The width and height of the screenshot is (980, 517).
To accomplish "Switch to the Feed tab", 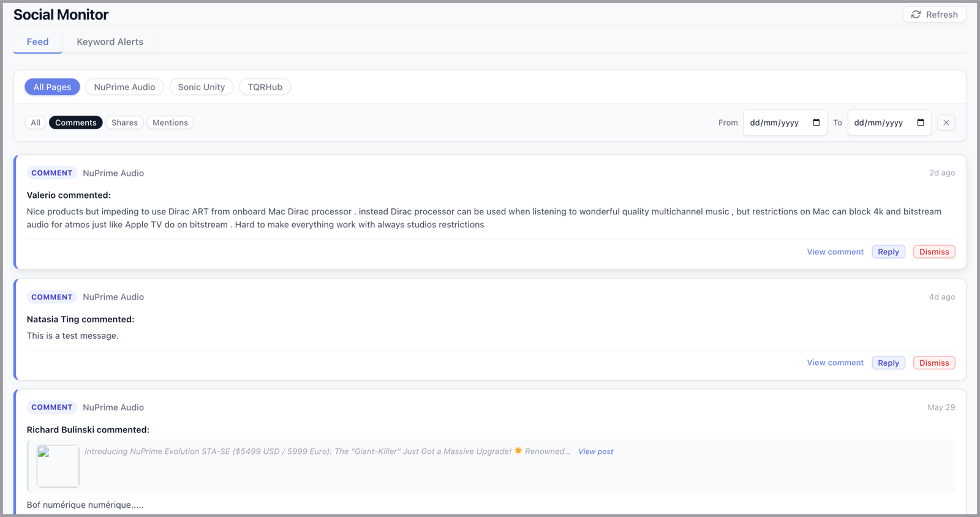I will pos(37,42).
